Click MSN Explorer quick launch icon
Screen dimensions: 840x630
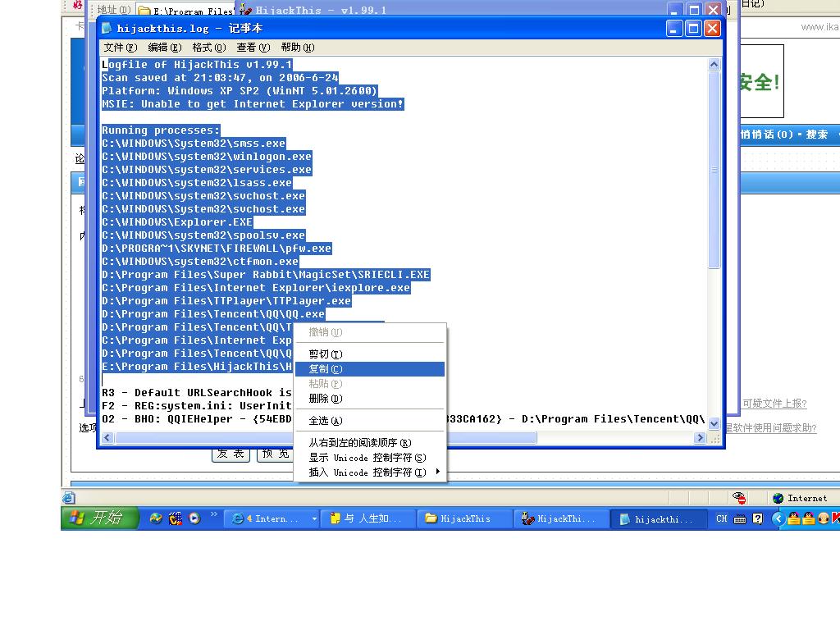click(155, 518)
